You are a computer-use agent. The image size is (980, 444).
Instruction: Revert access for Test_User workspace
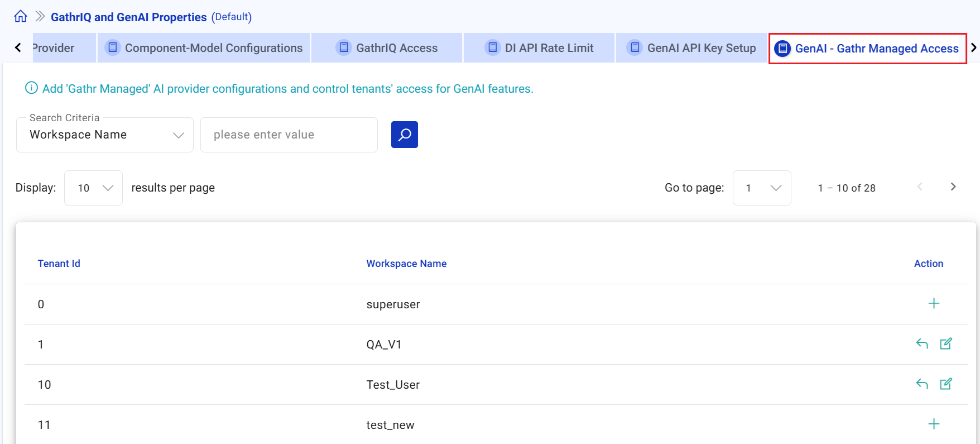922,384
